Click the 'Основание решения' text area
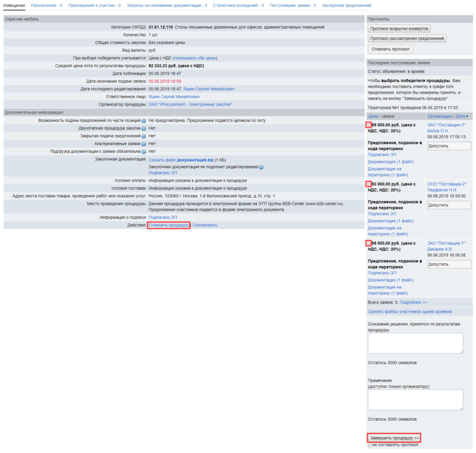The height and width of the screenshot is (453, 476). click(415, 344)
